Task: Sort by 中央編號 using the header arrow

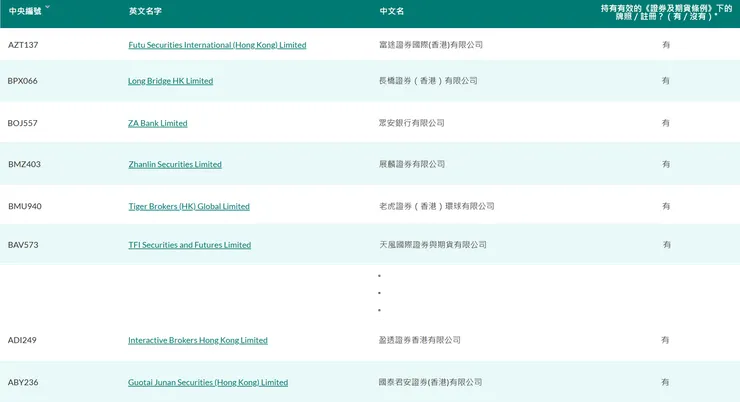Action: (47, 7)
